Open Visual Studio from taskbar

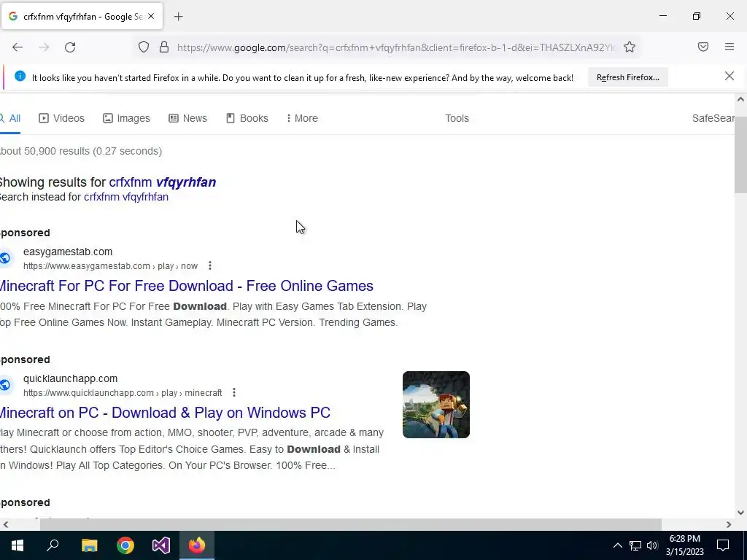pos(161,545)
